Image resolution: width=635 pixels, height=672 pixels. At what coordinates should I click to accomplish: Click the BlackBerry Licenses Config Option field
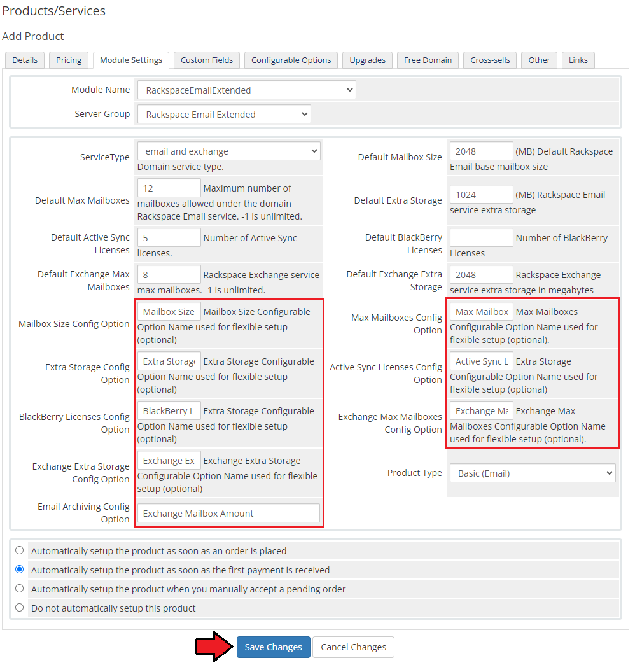coord(169,411)
